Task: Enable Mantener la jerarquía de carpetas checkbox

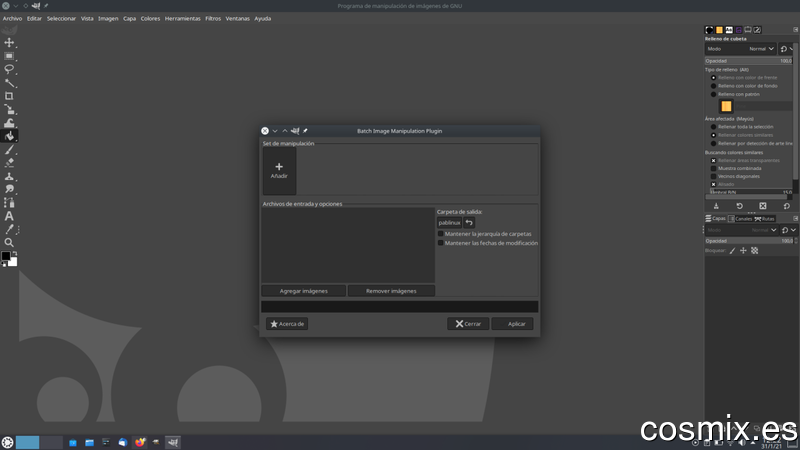Action: (440, 234)
